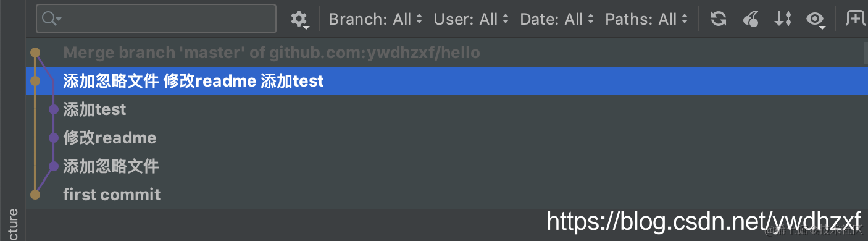Click the magnifier search history icon

(x=52, y=19)
